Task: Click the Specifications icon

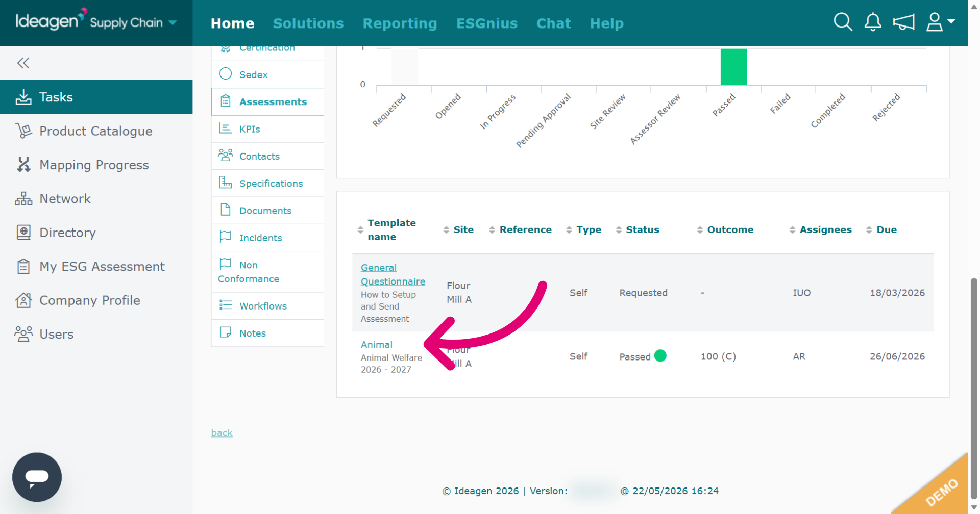Action: point(226,182)
